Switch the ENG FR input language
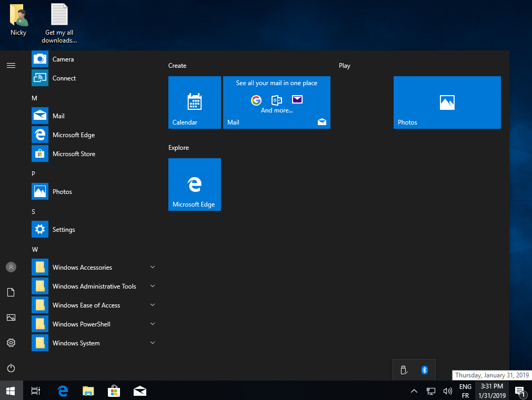 (x=465, y=391)
